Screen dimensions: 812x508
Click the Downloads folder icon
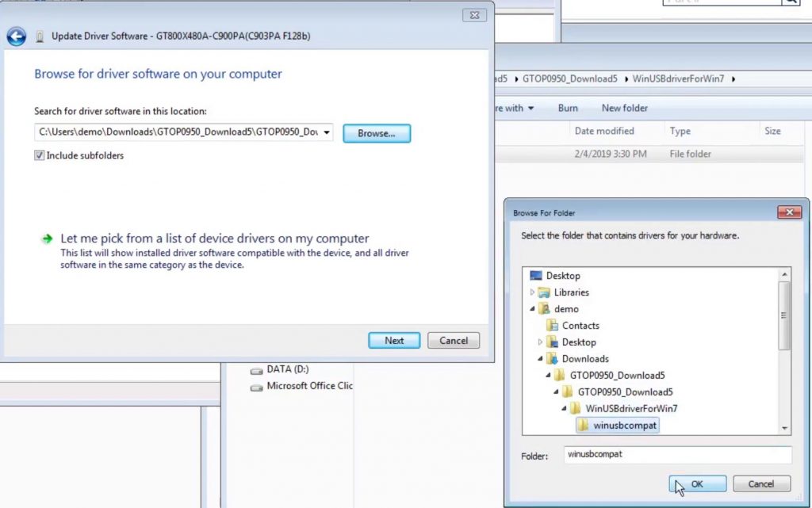tap(552, 359)
